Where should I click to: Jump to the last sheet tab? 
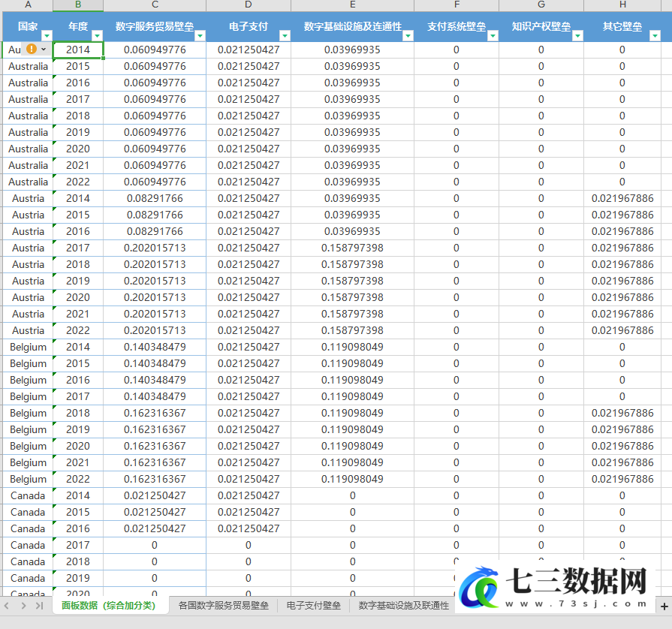click(40, 606)
